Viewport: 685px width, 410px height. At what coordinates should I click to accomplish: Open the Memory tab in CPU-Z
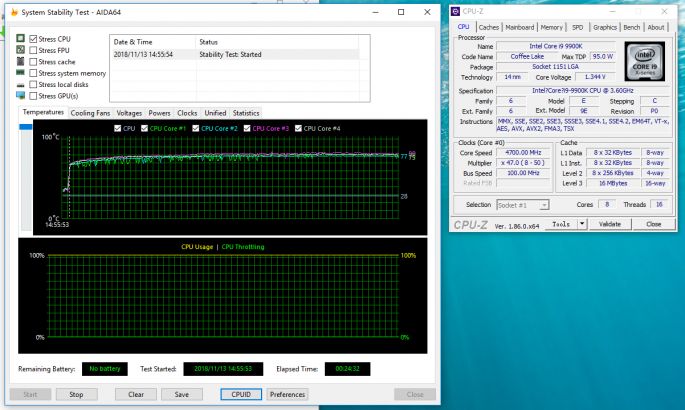coord(550,27)
